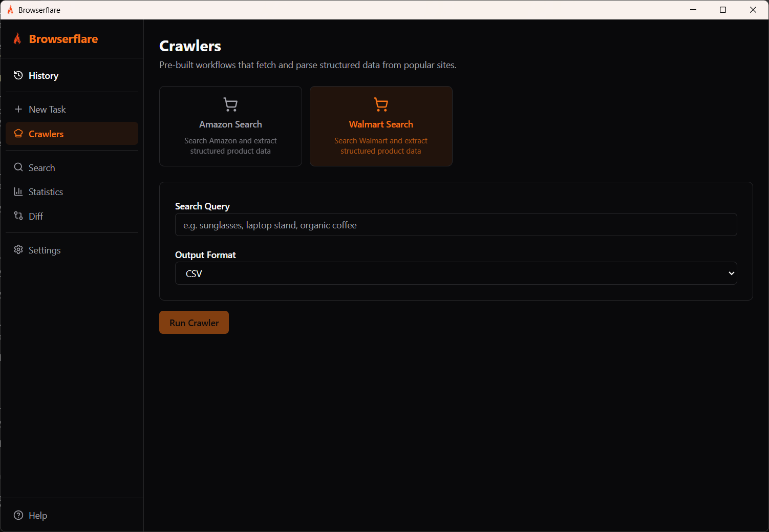The height and width of the screenshot is (532, 769).
Task: Click the Browserflare flame logo in sidebar
Action: (17, 39)
